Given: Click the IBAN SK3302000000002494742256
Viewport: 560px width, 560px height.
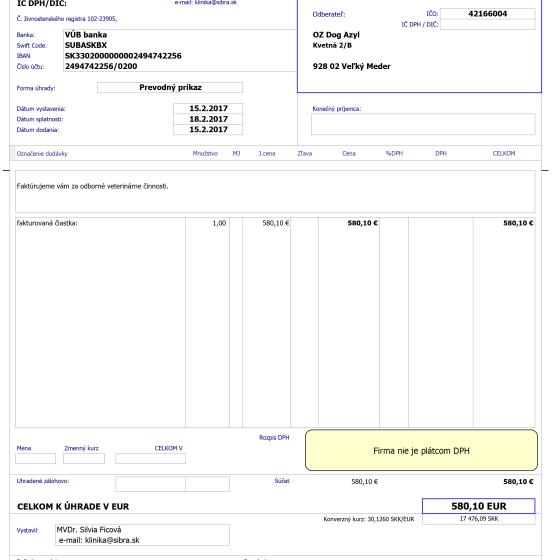Looking at the screenshot, I should (x=123, y=56).
